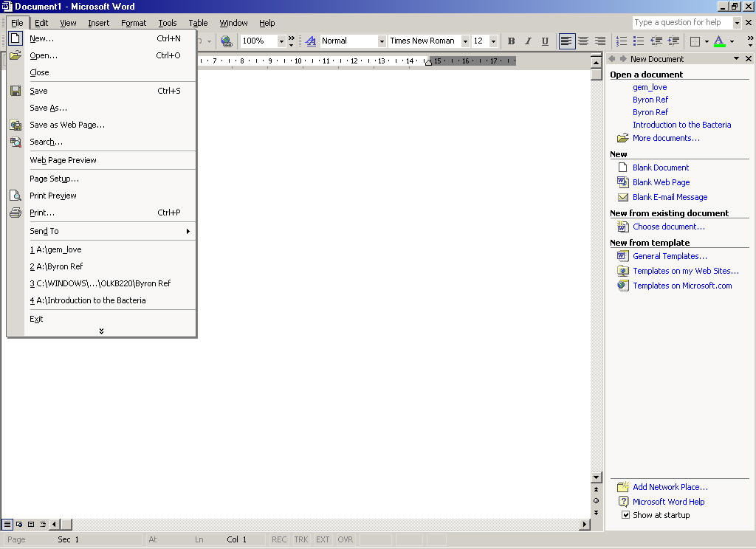
Task: Click the Bold formatting icon
Action: [511, 41]
